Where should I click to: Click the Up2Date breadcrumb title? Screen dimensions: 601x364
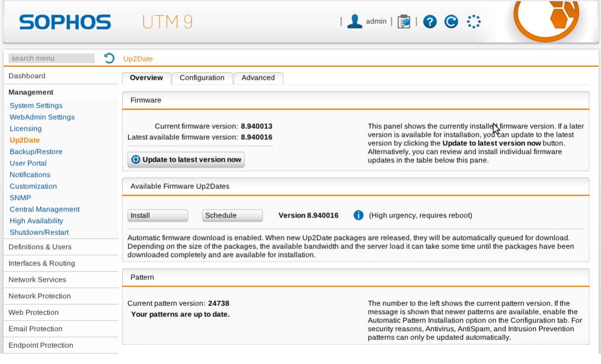coord(138,58)
